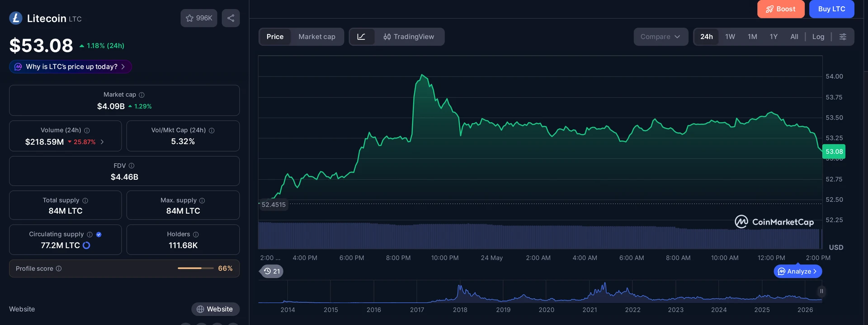The image size is (868, 325).
Task: Select the 1W time range
Action: 730,37
